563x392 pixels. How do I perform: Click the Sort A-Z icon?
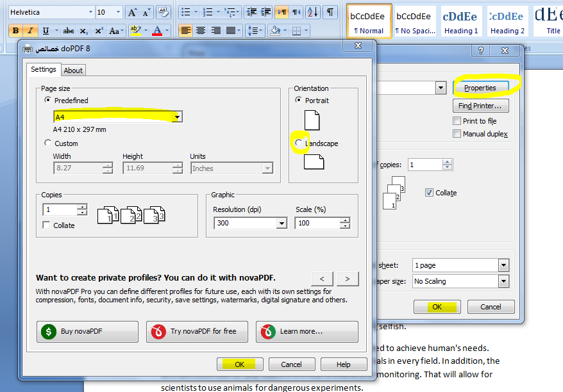point(312,12)
